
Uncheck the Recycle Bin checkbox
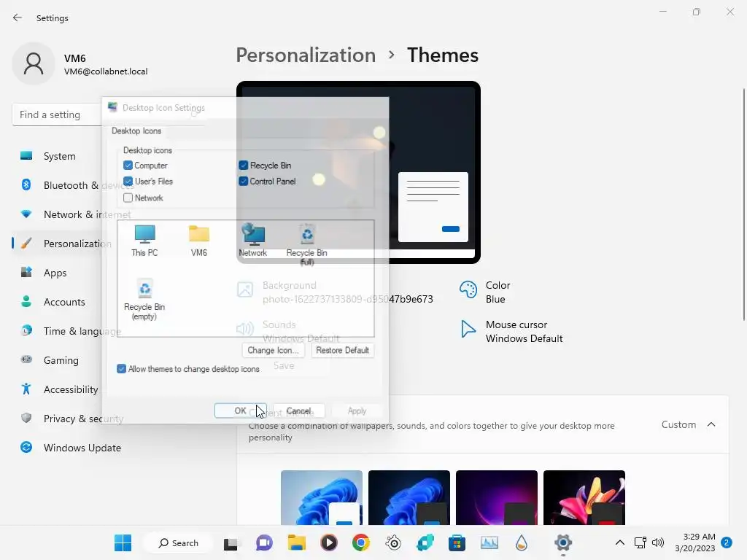tap(244, 166)
